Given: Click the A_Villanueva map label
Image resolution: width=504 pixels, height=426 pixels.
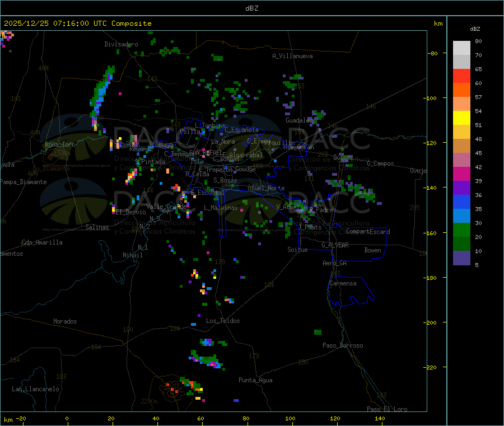Looking at the screenshot, I should tap(292, 56).
